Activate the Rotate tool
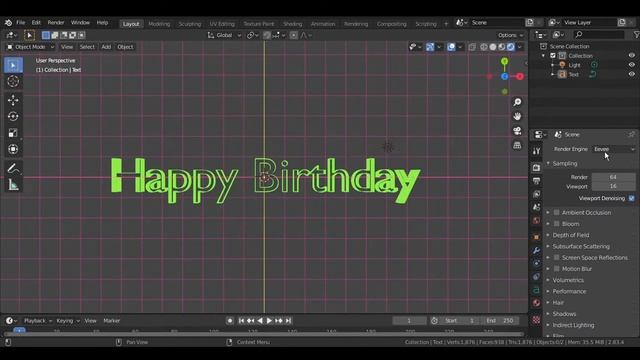The image size is (640, 360). tap(13, 117)
